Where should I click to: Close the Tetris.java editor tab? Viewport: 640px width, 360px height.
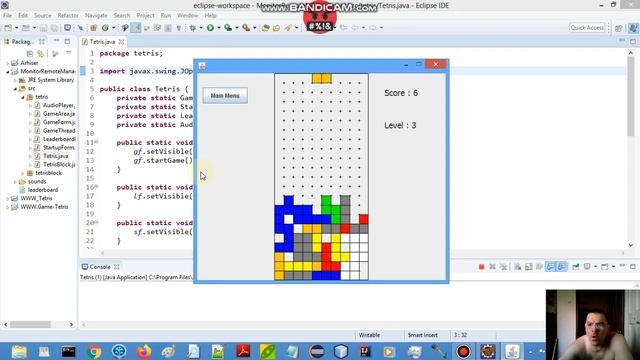121,42
